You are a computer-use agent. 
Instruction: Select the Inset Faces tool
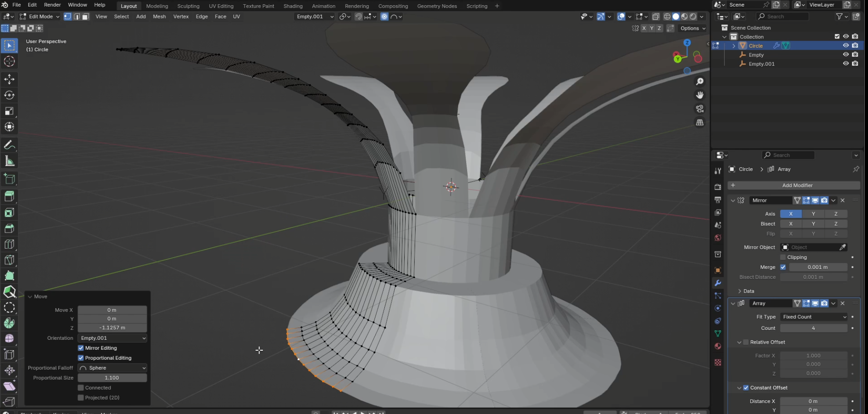[9, 213]
